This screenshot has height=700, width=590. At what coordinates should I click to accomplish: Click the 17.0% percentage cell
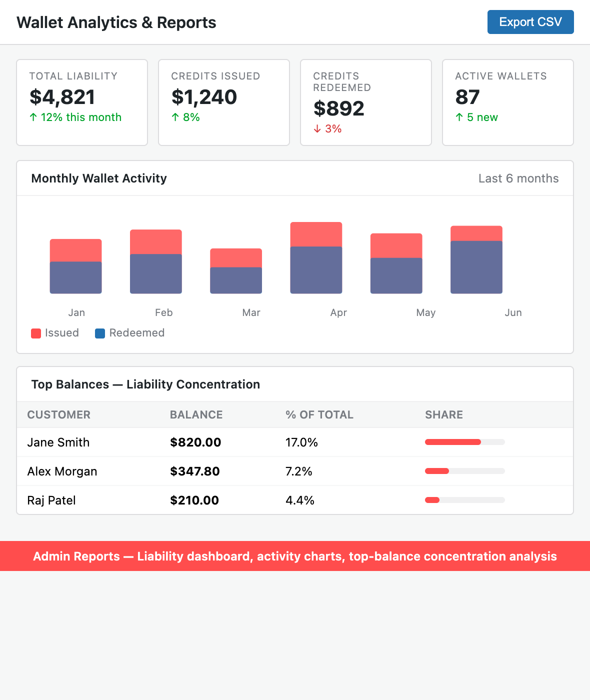301,442
